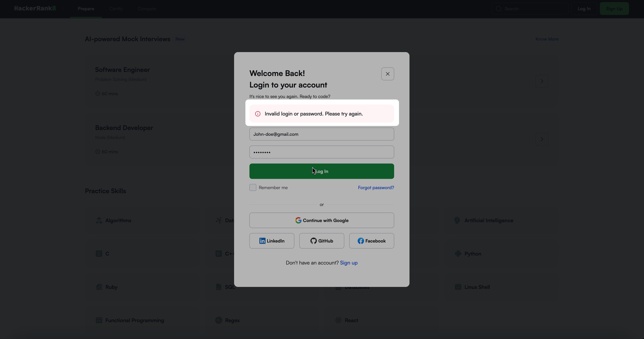Select the Functional Programming skill label

(134, 320)
